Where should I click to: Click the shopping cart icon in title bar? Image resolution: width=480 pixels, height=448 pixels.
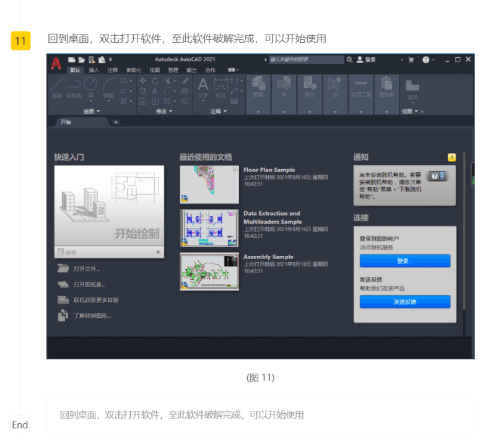[x=411, y=59]
